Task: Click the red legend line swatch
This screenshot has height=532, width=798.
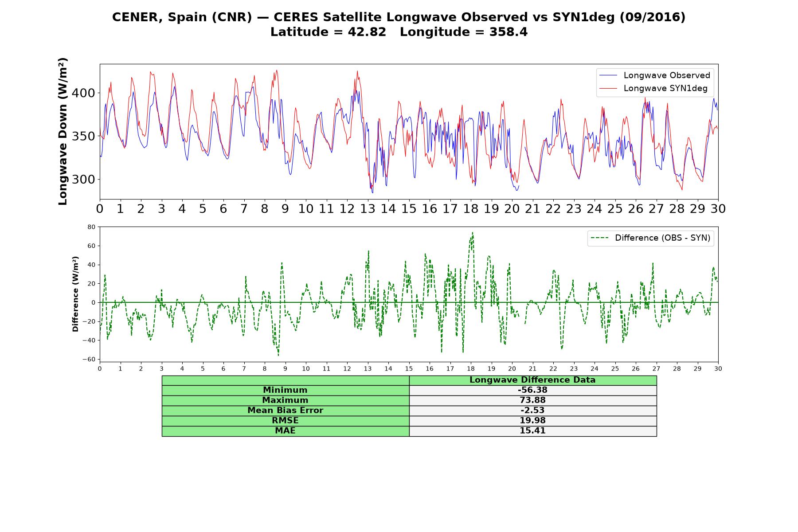Action: (608, 88)
